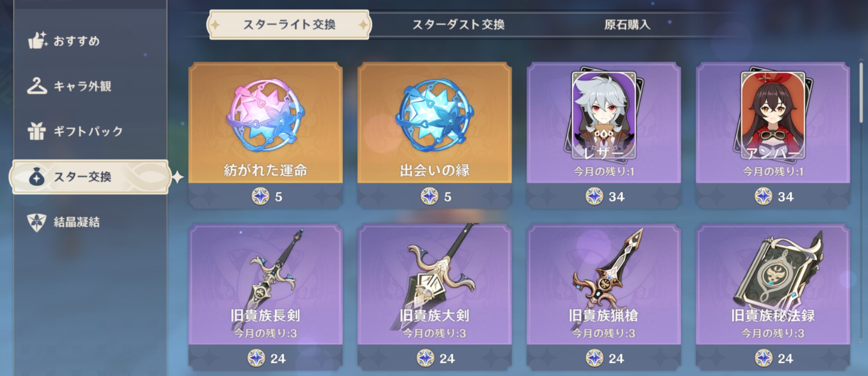Select the 紡がれた運命 pink fate item
Screen dimensions: 868x376
265,135
